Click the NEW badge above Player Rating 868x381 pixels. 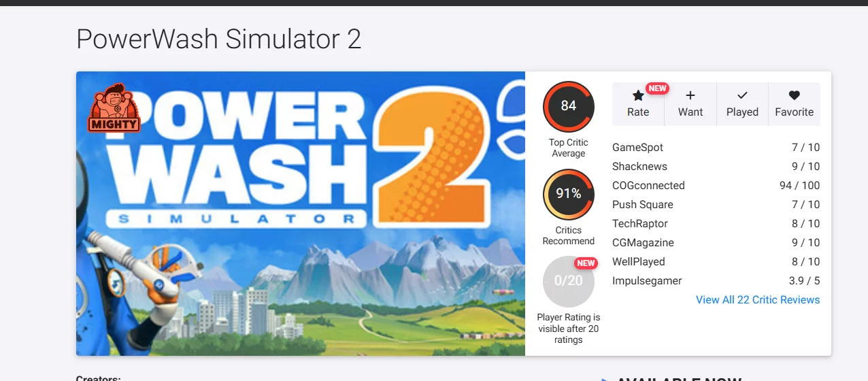(x=586, y=263)
